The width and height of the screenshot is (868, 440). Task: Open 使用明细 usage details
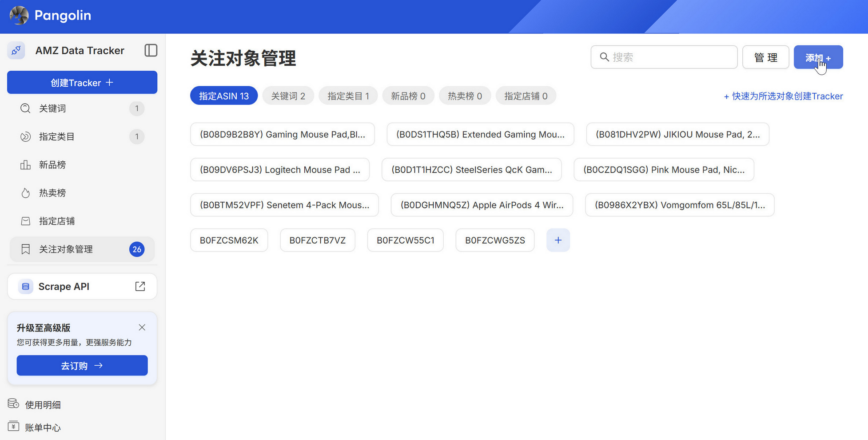[43, 404]
